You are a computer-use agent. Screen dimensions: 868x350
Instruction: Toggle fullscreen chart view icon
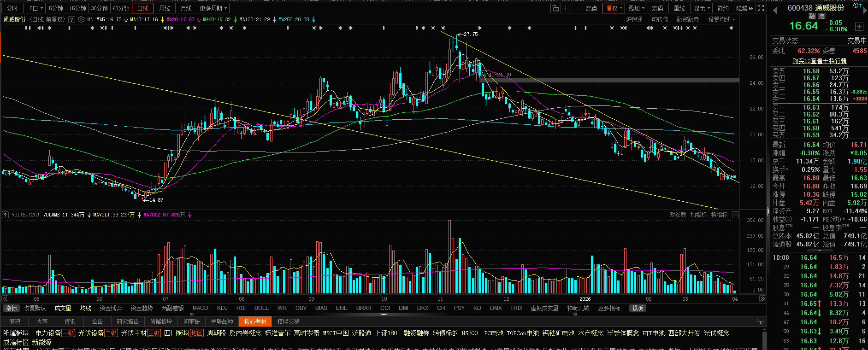[761, 8]
